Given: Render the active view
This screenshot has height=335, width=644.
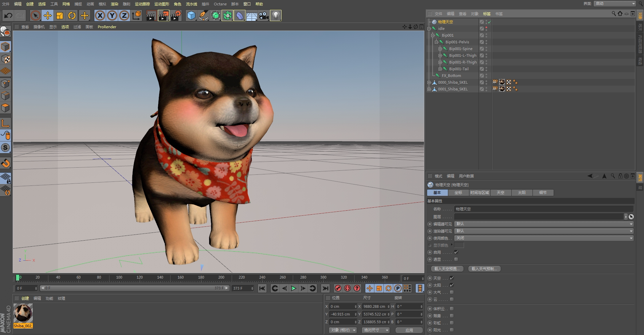Looking at the screenshot, I should (151, 15).
